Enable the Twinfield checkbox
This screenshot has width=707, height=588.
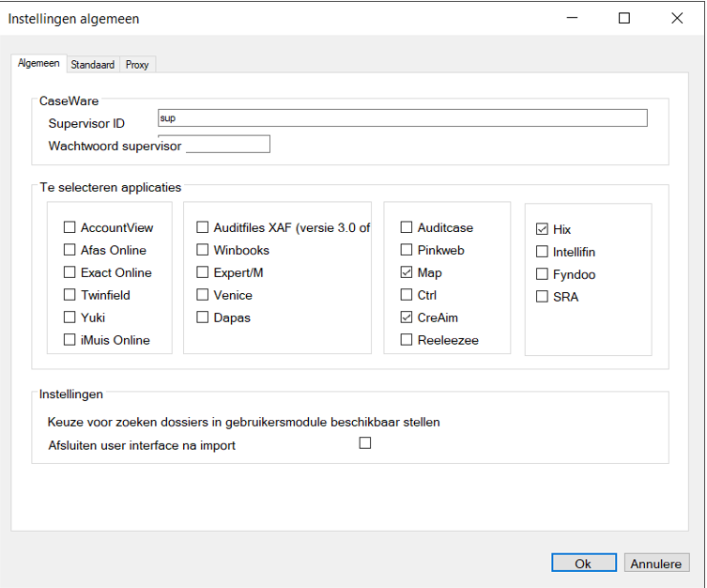69,294
